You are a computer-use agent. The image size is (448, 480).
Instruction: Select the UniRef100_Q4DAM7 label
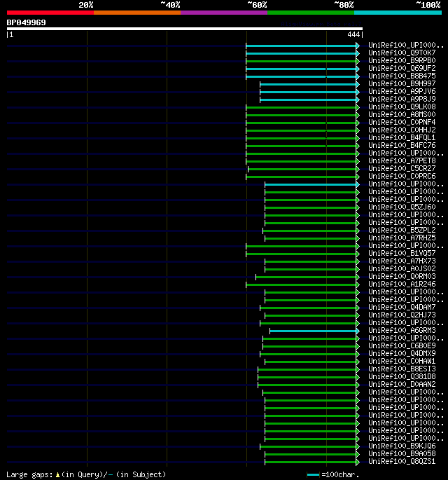402,307
